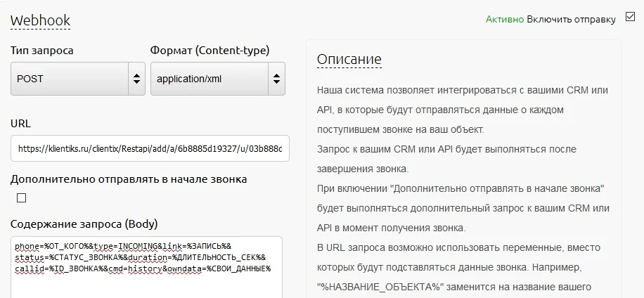644x298 pixels.
Task: Click the Описание heading
Action: [349, 60]
